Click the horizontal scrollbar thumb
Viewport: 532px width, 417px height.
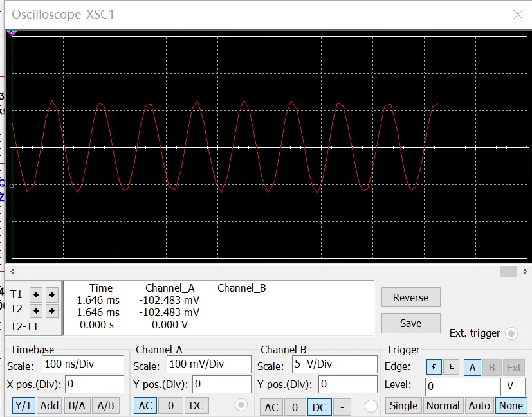pos(509,271)
